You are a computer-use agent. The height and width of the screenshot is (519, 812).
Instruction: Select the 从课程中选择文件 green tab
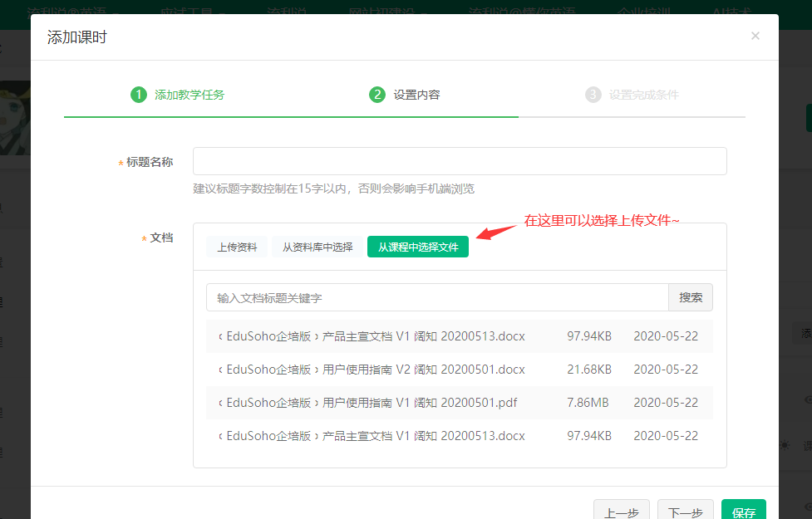pyautogui.click(x=418, y=247)
